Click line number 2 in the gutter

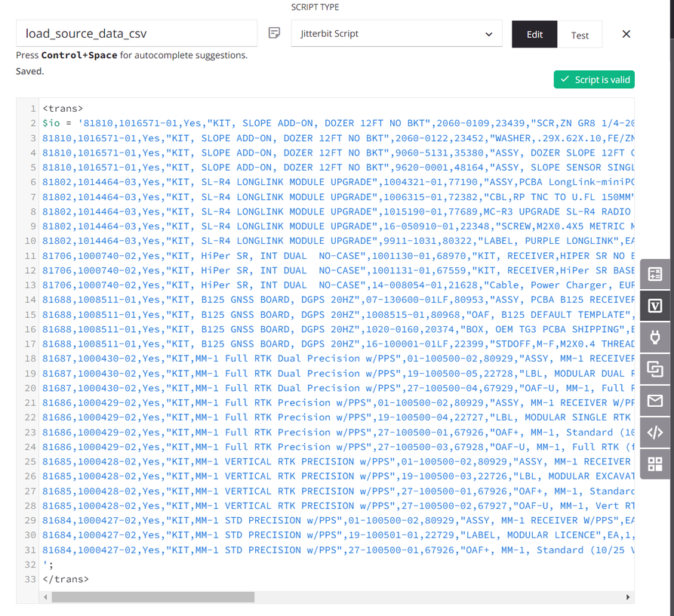[x=32, y=122]
